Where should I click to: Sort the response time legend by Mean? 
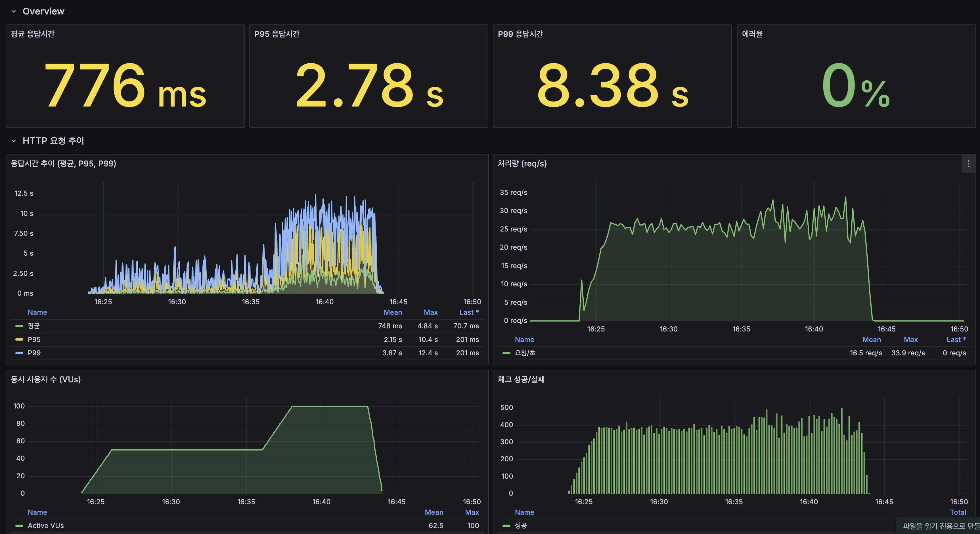tap(393, 312)
